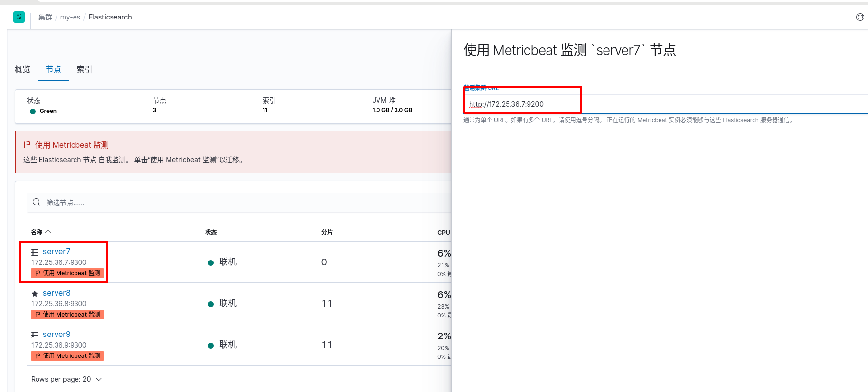Click the server8 master star icon
Viewport: 868px width, 392px height.
point(35,294)
